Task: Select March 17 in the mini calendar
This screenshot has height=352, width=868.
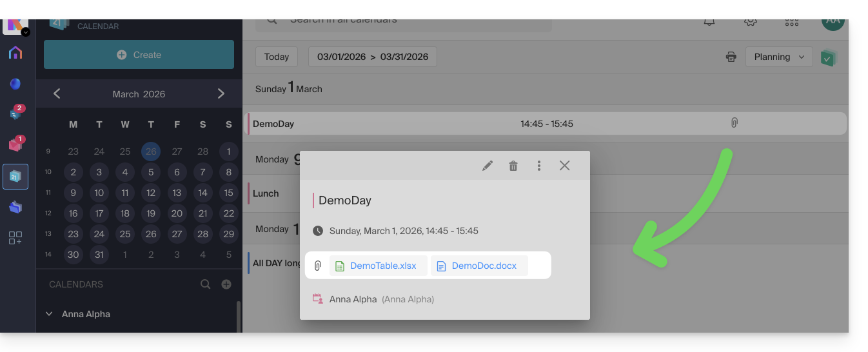Action: 99,213
